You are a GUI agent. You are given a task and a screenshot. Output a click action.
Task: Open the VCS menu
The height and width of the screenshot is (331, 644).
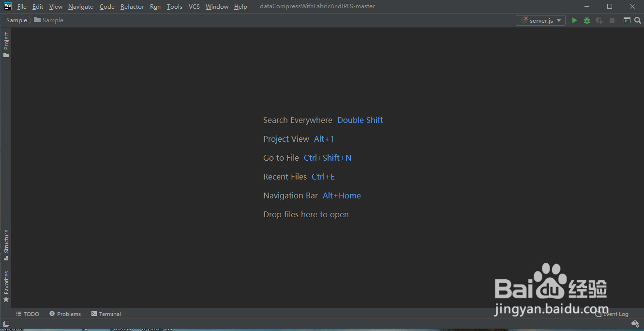coord(194,6)
